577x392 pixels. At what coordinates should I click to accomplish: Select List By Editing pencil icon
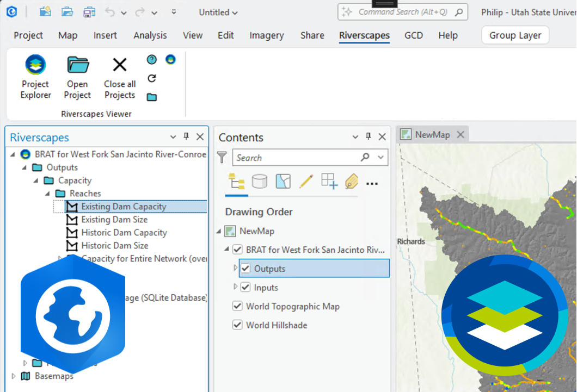click(306, 182)
